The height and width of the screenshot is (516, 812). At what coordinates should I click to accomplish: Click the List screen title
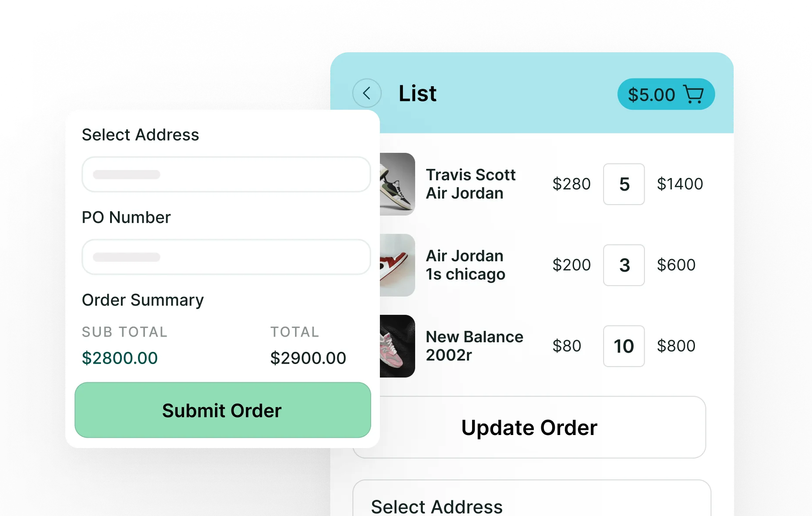[417, 93]
